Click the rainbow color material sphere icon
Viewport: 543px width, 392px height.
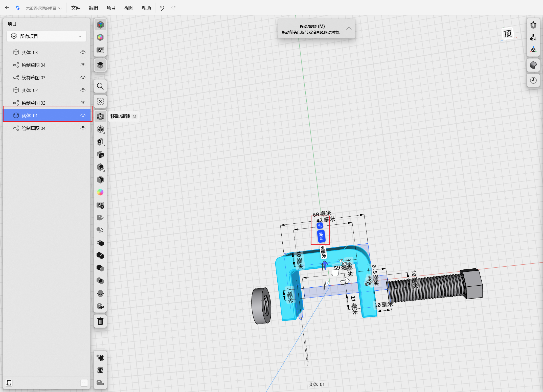click(100, 192)
